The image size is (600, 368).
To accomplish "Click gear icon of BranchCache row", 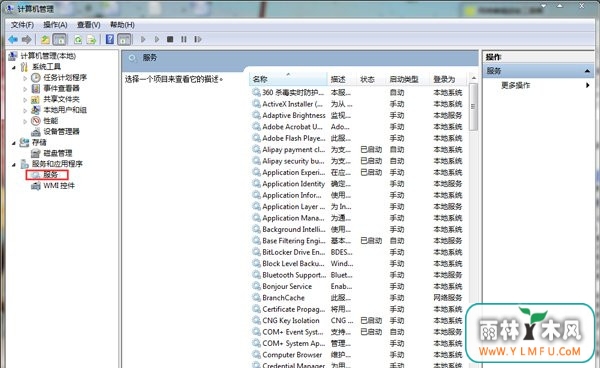I will (x=256, y=297).
